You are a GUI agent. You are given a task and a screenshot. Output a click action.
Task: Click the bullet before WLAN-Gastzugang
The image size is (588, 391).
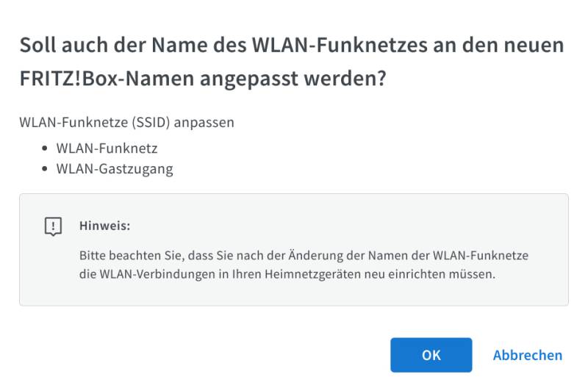pyautogui.click(x=45, y=168)
